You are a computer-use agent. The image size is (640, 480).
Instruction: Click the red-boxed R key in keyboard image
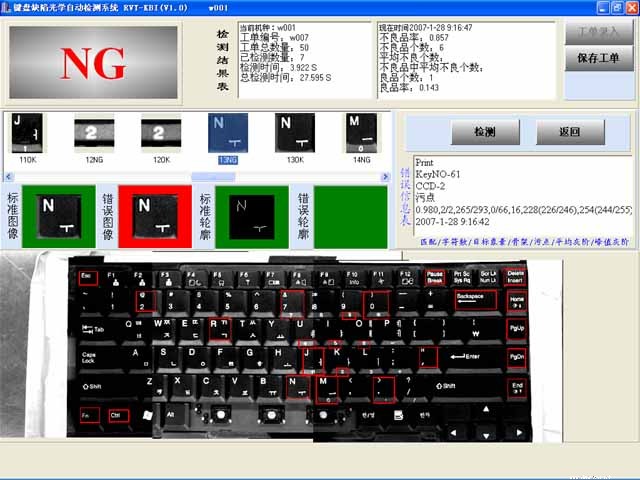tap(220, 329)
